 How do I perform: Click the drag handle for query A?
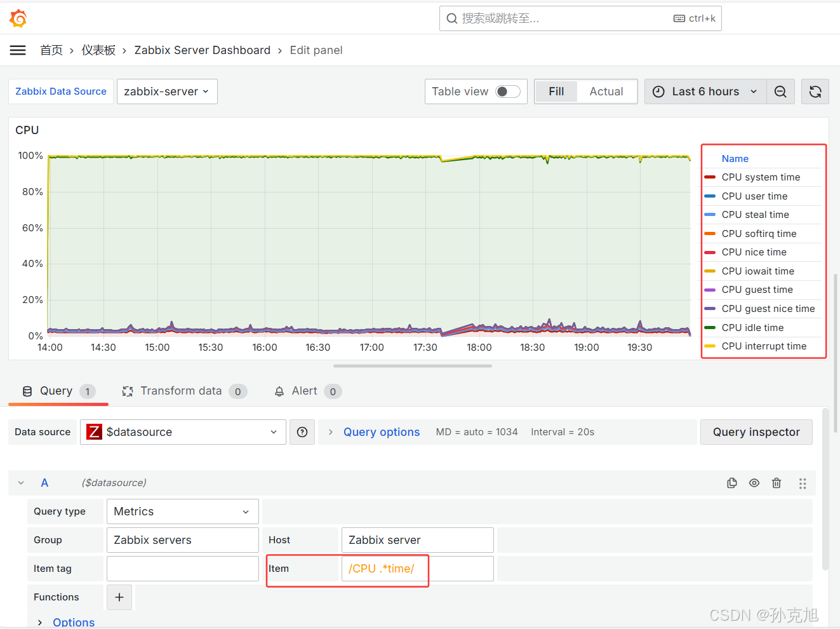tap(803, 484)
